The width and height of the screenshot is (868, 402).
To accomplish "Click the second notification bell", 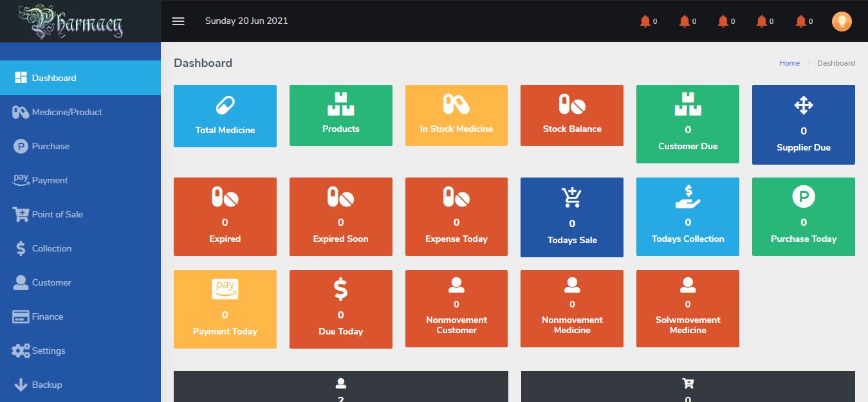I will 684,21.
